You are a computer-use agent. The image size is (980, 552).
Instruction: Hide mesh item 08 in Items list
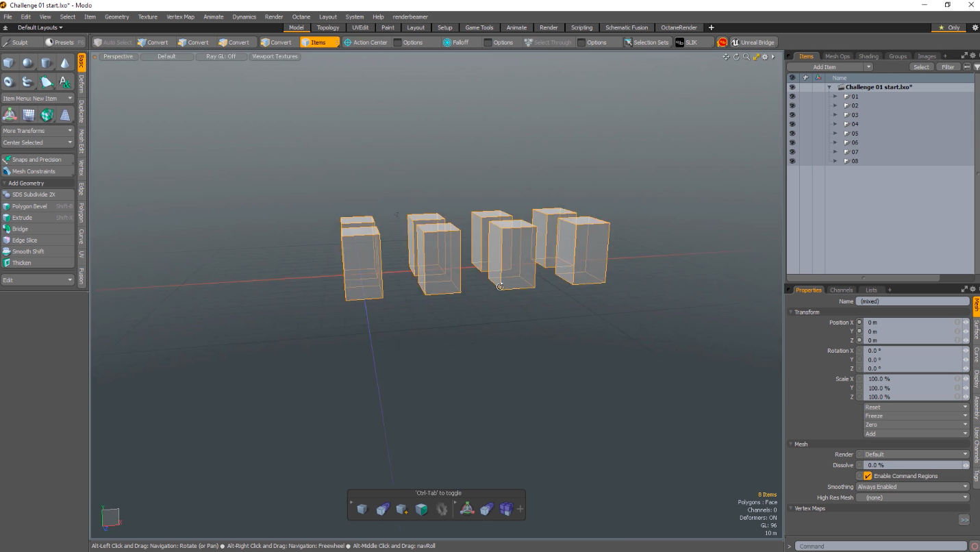[792, 161]
